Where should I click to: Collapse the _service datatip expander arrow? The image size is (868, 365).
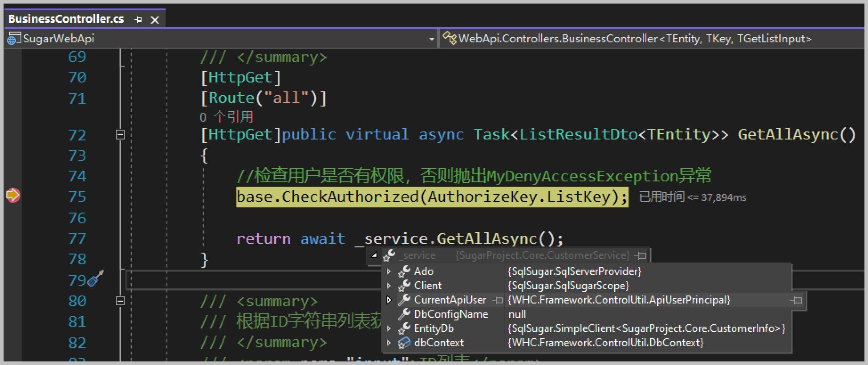tap(374, 255)
